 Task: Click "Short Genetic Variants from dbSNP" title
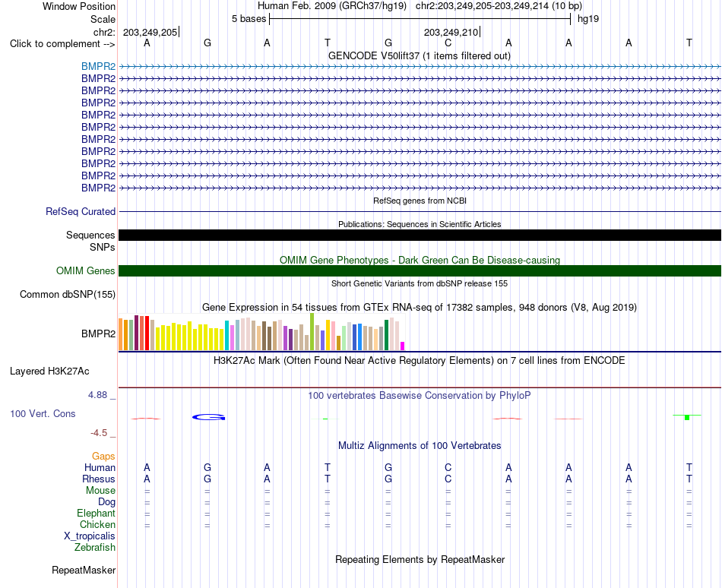(420, 283)
